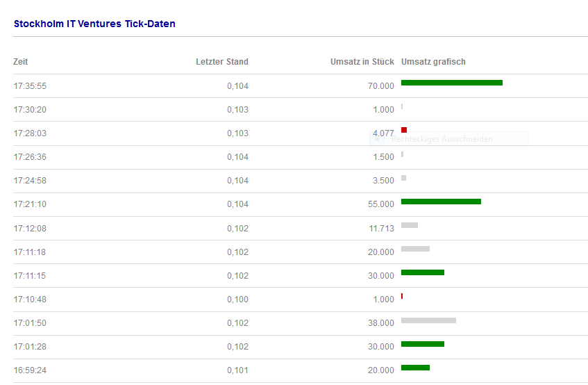Click the Umsatz in Stück column header

(362, 62)
